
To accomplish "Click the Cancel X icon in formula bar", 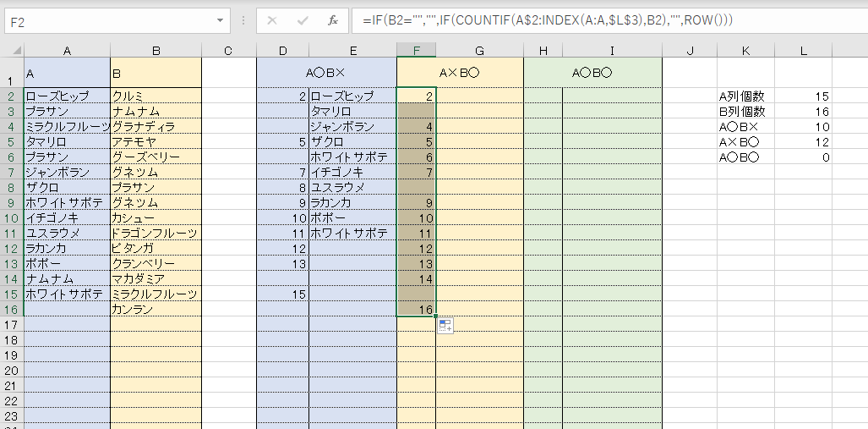I will pyautogui.click(x=272, y=20).
